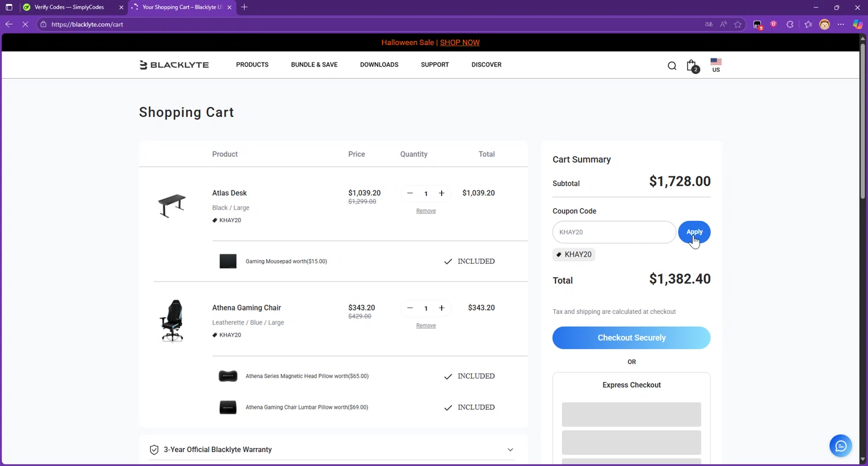Click the KHAY20 tag under Cart Summary
This screenshot has height=466, width=868.
coord(573,254)
